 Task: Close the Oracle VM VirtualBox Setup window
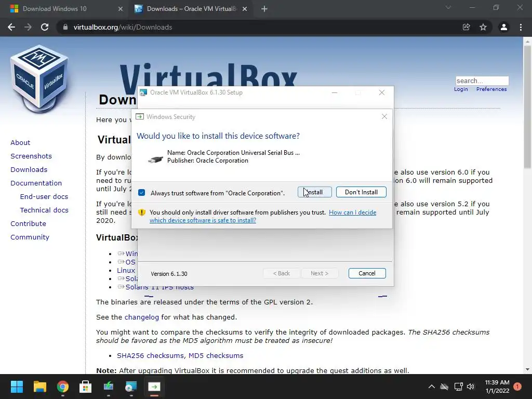[x=382, y=92]
